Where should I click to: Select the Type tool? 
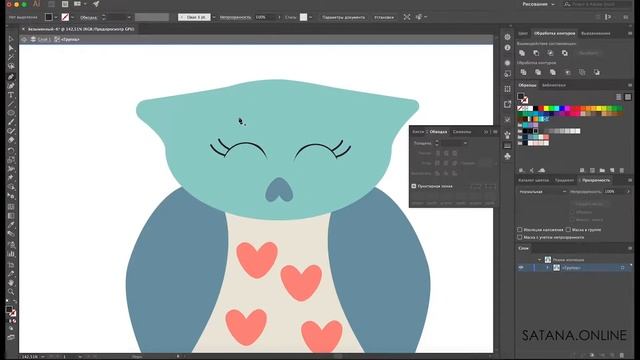tap(11, 95)
